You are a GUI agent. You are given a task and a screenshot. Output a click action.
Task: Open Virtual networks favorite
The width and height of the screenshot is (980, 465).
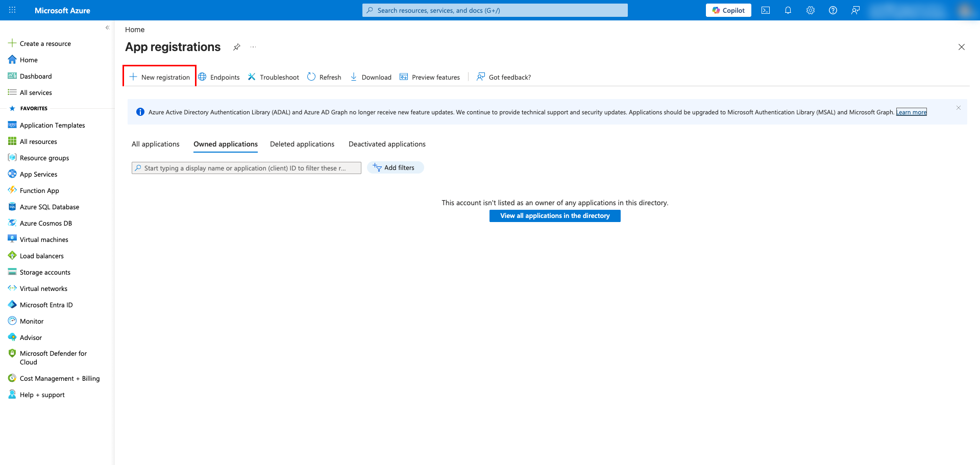pyautogui.click(x=43, y=288)
